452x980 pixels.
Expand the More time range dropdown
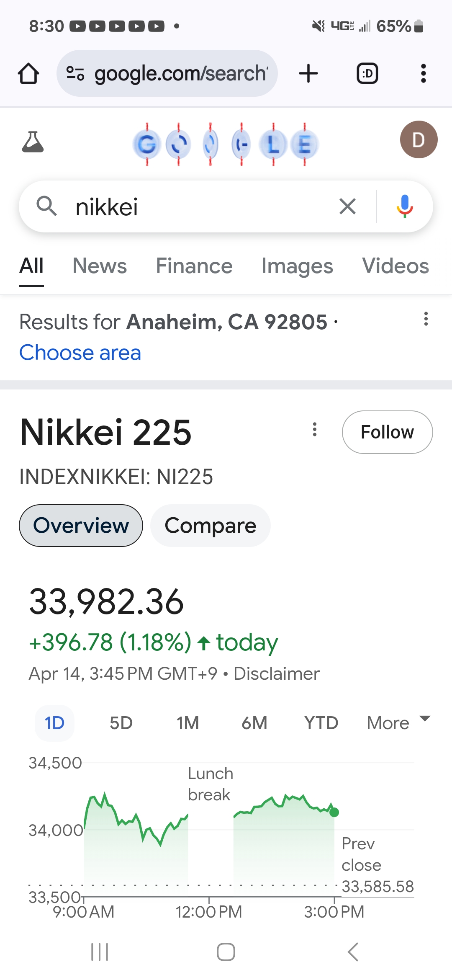[x=398, y=723]
